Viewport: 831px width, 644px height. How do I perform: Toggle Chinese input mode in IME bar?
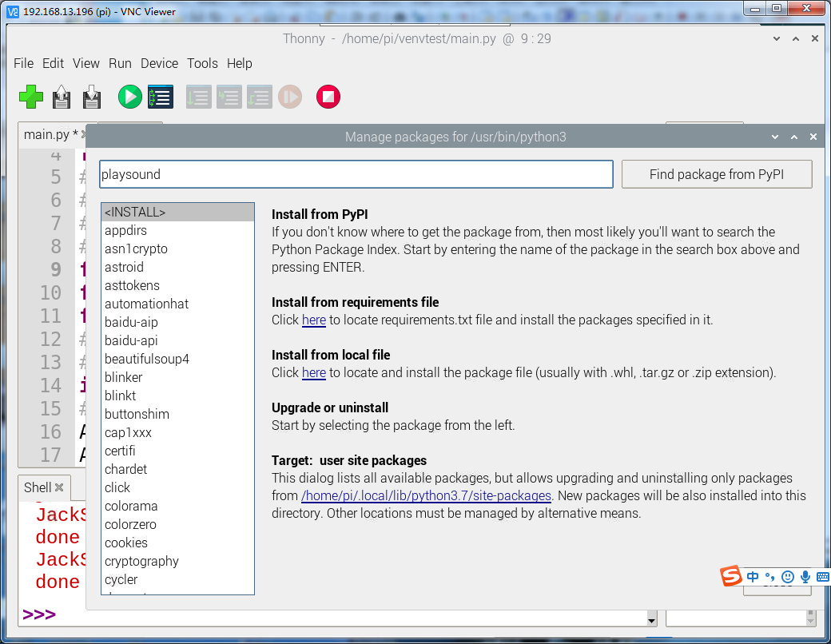click(753, 576)
